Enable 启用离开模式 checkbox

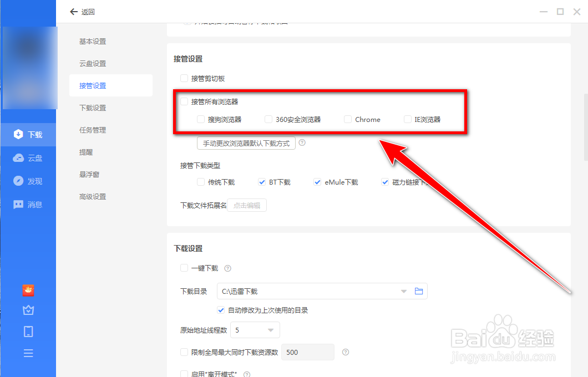pos(184,374)
